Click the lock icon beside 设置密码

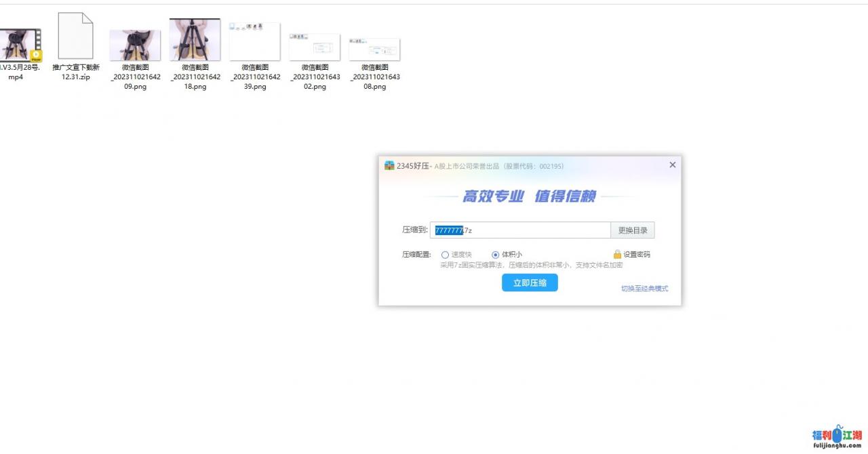pos(617,254)
